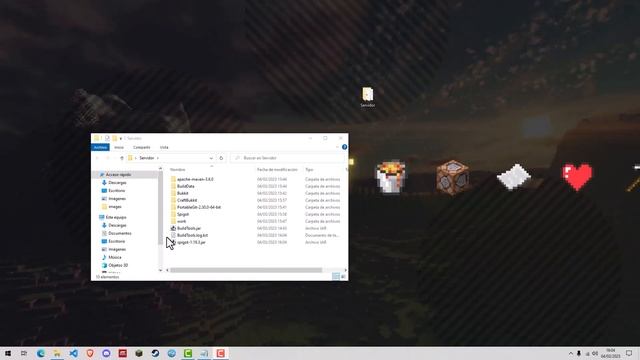The image size is (640, 360).
Task: Open the recent locations dropdown next to the forward arrow
Action: point(114,158)
